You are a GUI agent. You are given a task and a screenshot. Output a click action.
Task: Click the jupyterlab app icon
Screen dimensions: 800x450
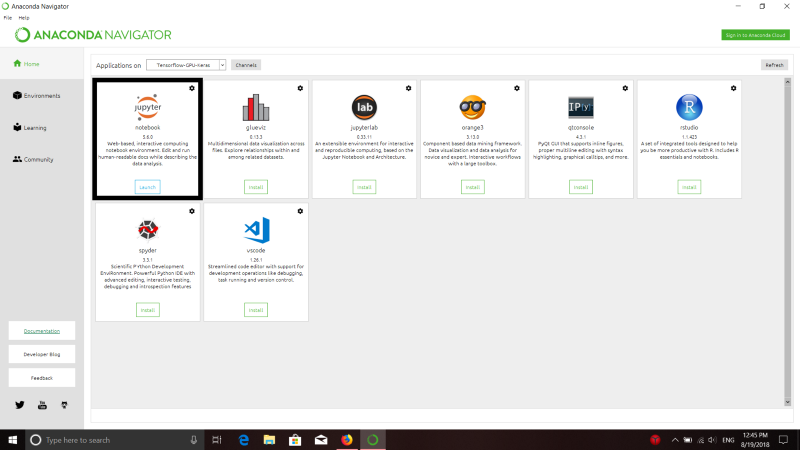[x=364, y=107]
